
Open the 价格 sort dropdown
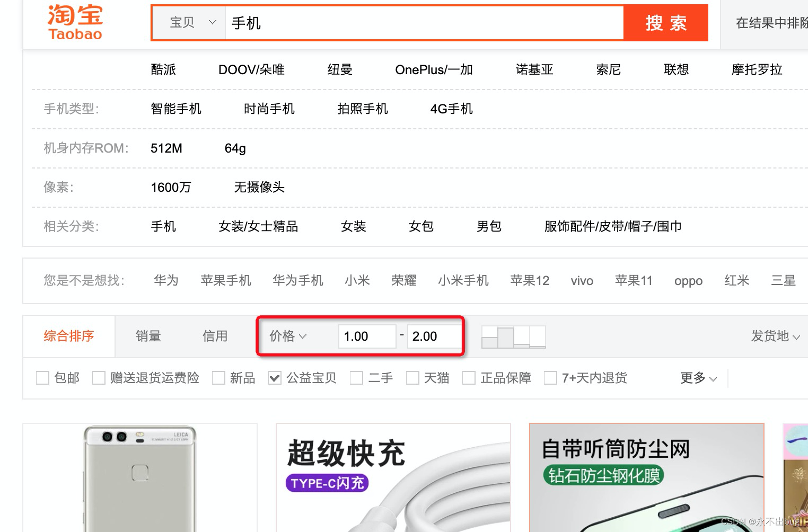point(288,336)
